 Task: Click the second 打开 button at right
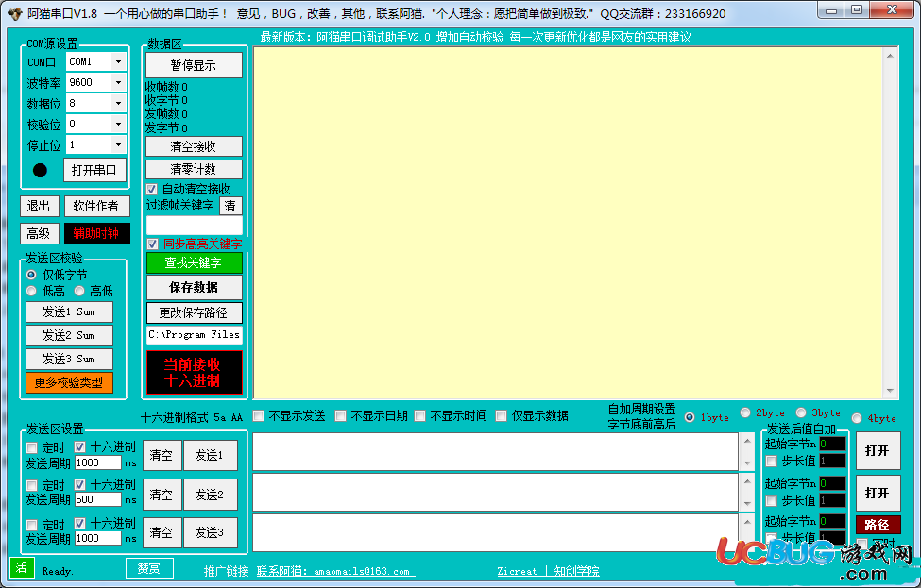coord(878,493)
